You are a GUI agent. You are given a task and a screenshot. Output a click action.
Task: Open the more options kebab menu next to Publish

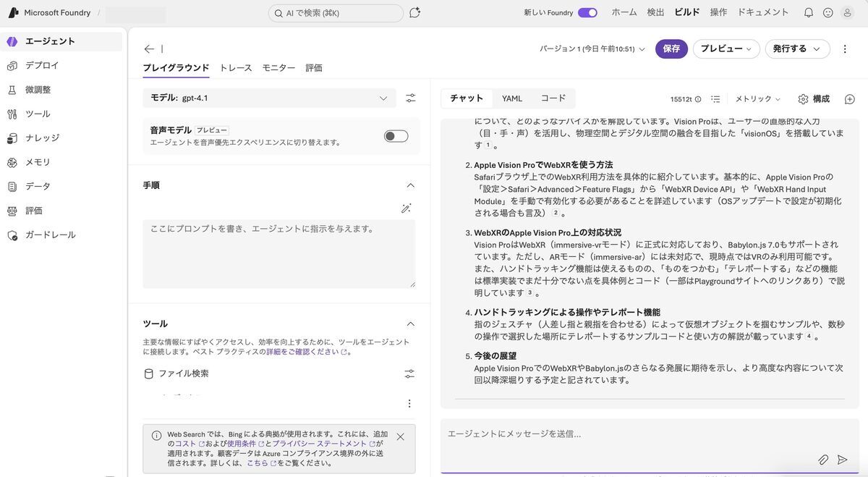click(x=845, y=48)
